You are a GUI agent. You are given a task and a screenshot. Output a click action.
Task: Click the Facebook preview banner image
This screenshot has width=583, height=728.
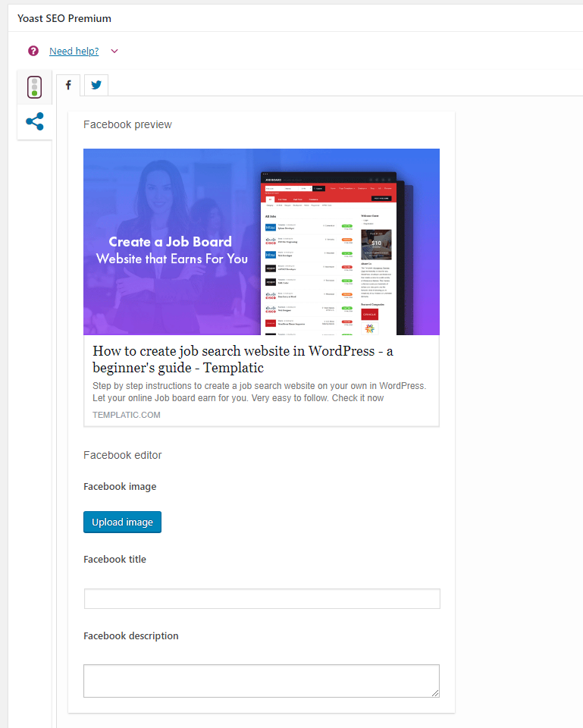262,241
